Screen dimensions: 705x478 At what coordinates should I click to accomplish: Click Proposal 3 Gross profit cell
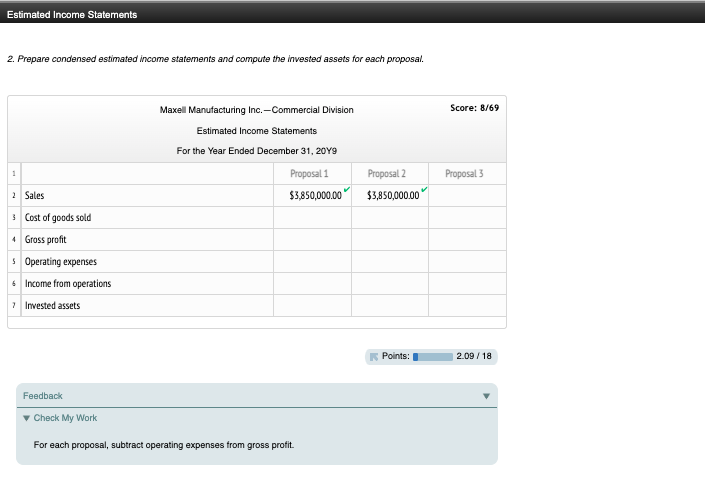click(467, 240)
